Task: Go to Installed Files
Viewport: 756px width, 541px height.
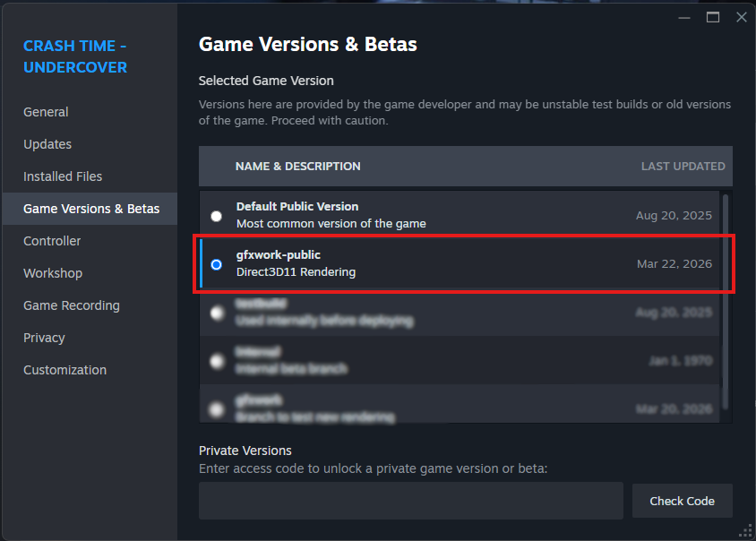Action: click(x=63, y=176)
